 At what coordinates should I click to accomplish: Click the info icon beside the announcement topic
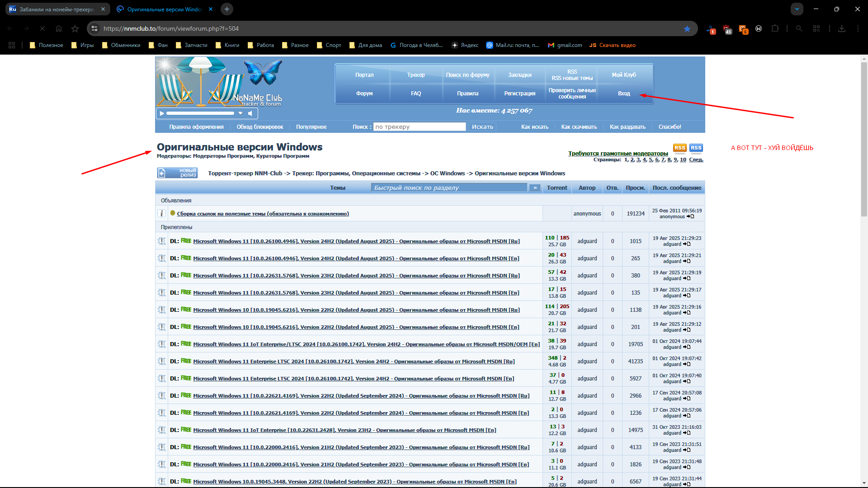161,213
